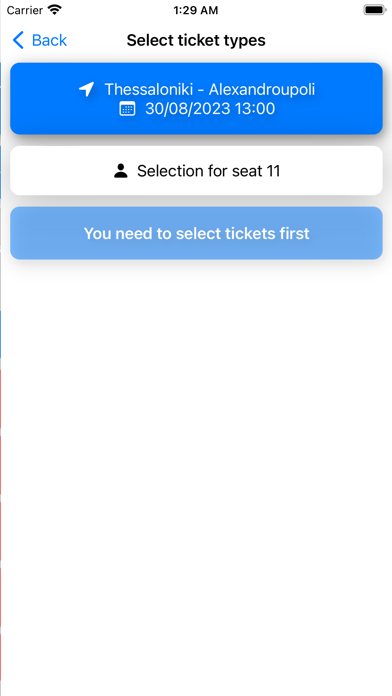Viewport: 392px width, 696px height.
Task: Tap the 1:29 AM clock in the status bar
Action: (196, 10)
